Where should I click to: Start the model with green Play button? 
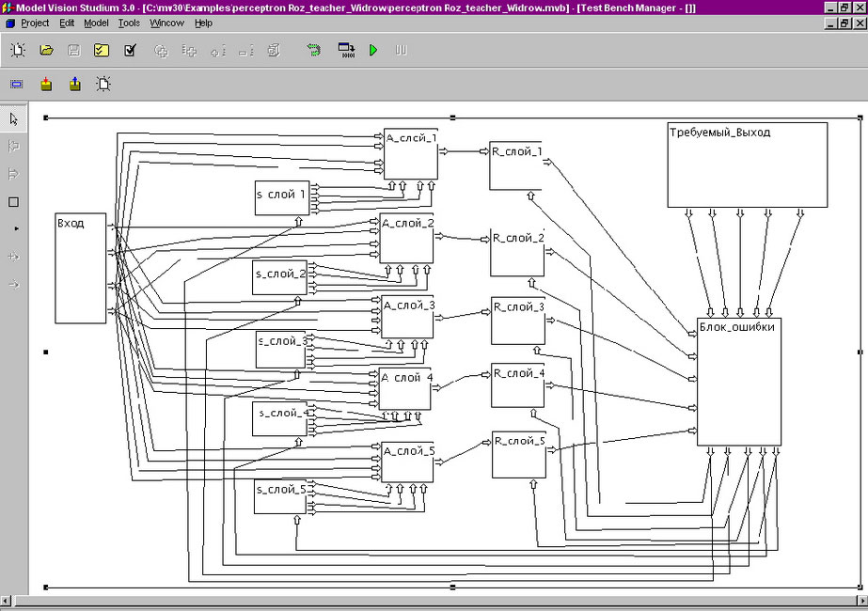[x=373, y=51]
